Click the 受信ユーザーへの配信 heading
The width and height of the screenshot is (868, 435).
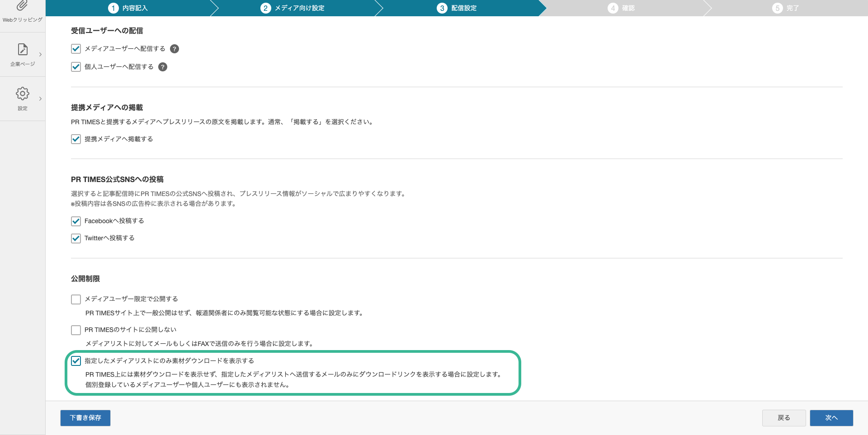point(107,31)
